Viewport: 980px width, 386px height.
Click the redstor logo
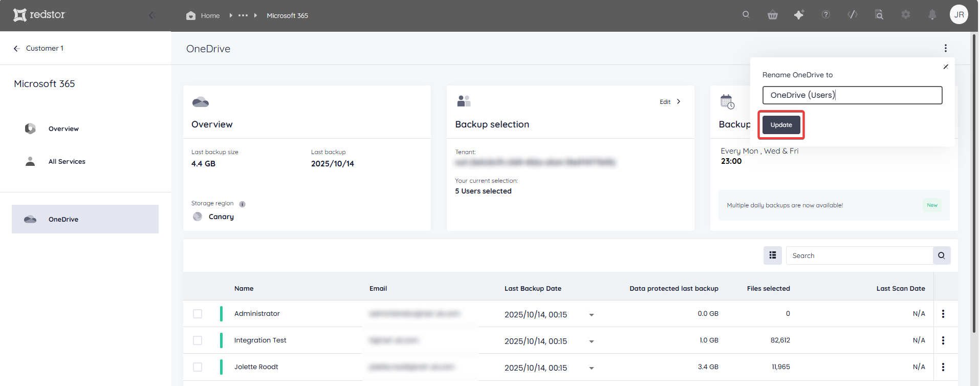[39, 15]
